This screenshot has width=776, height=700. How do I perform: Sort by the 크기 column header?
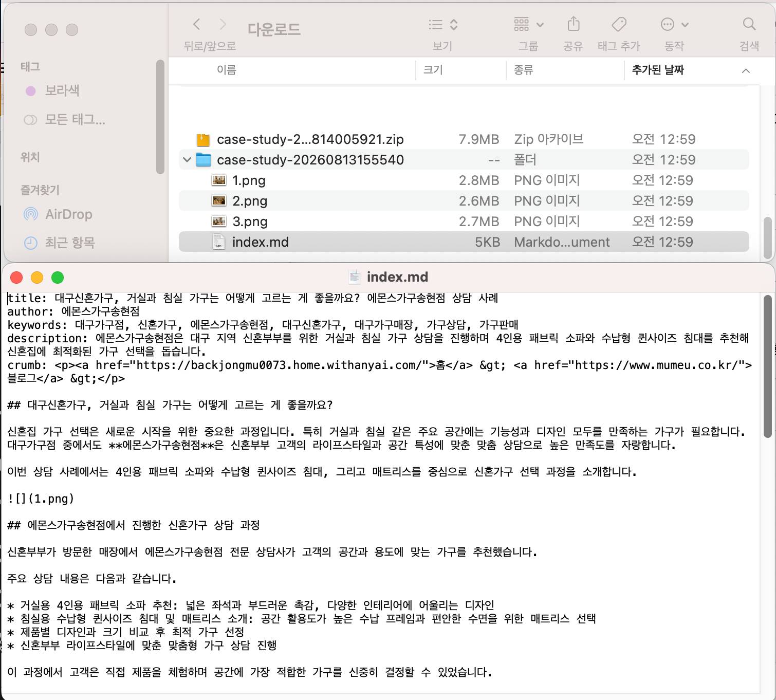[433, 70]
